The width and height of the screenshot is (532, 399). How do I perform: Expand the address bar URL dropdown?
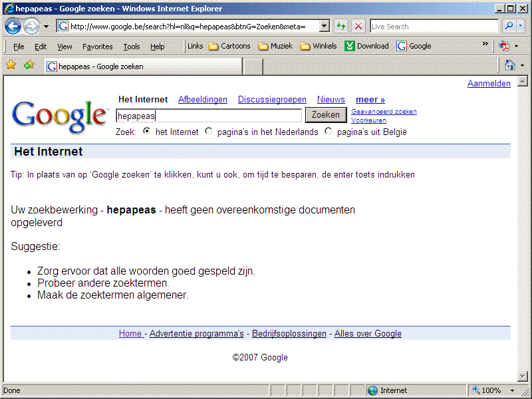click(325, 26)
